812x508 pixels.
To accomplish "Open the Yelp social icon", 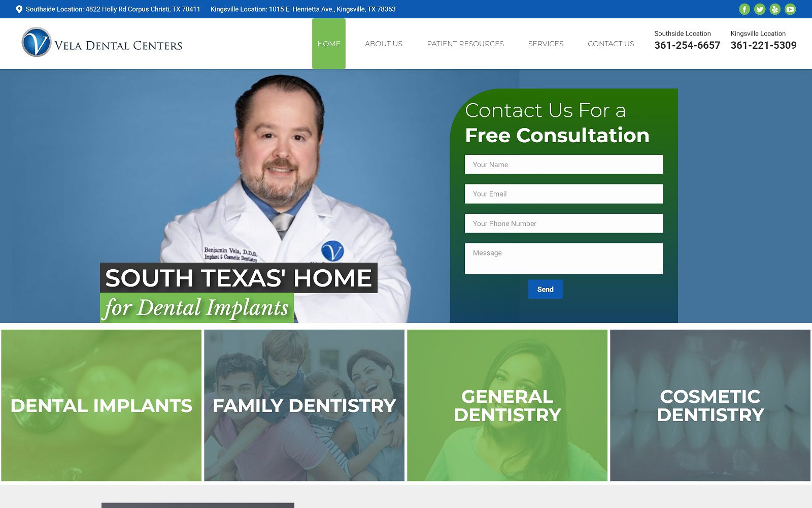I will pos(775,9).
